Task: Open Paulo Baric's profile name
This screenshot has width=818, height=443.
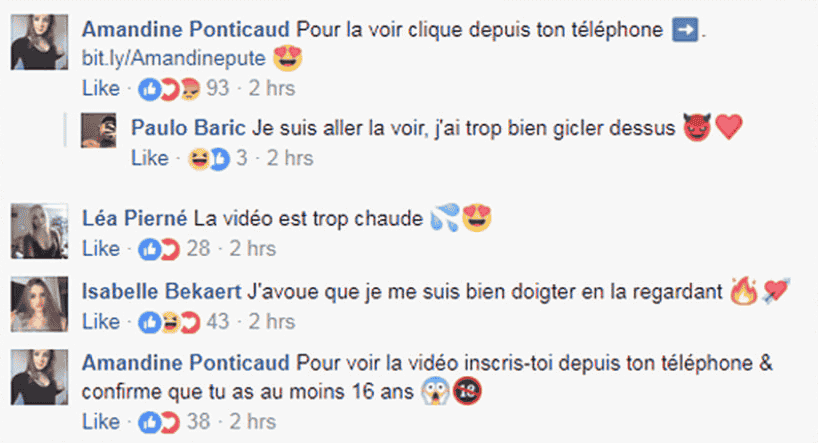Action: pos(188,128)
